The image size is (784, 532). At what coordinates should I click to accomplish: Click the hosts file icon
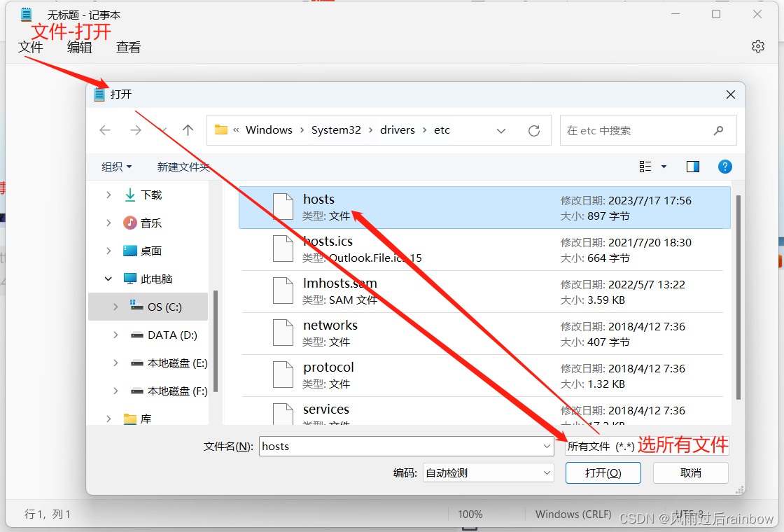pyautogui.click(x=283, y=206)
